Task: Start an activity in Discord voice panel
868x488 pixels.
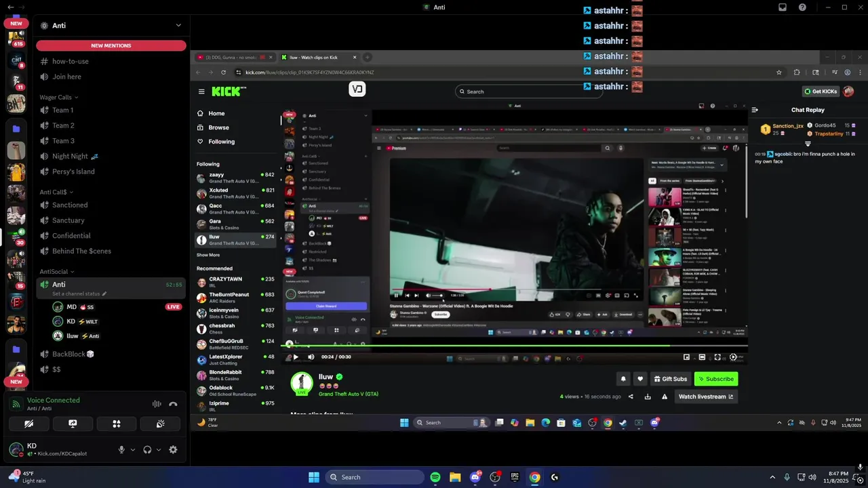Action: click(x=117, y=424)
